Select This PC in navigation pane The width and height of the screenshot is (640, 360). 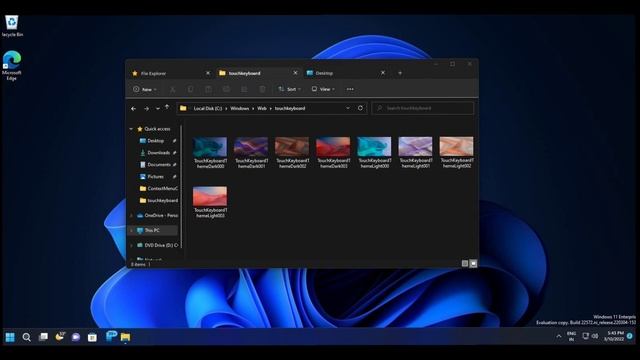point(153,231)
